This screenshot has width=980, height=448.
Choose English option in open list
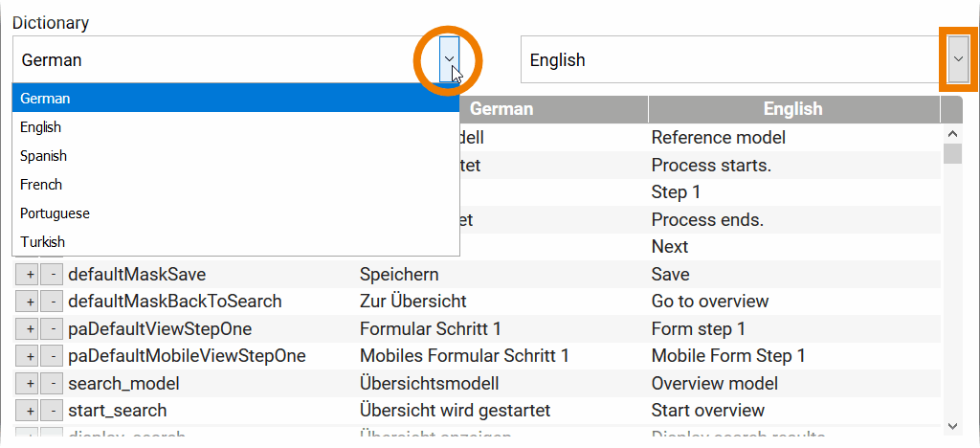point(41,127)
